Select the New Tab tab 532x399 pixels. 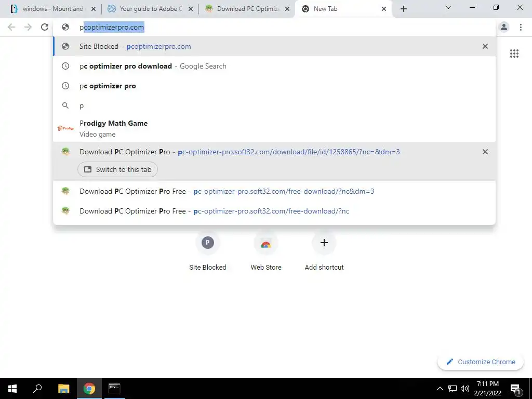pos(343,9)
